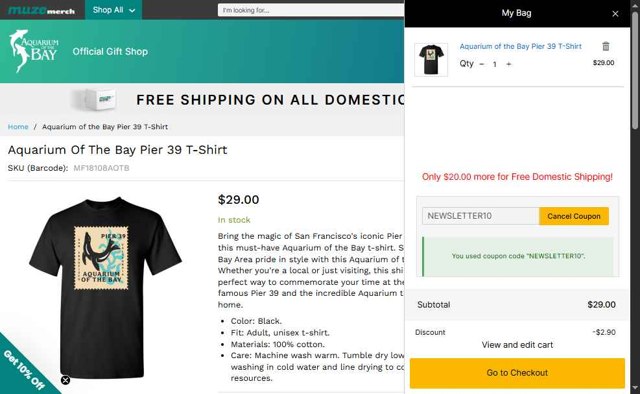
Task: Click the large T-shirt product image
Action: tap(105, 287)
